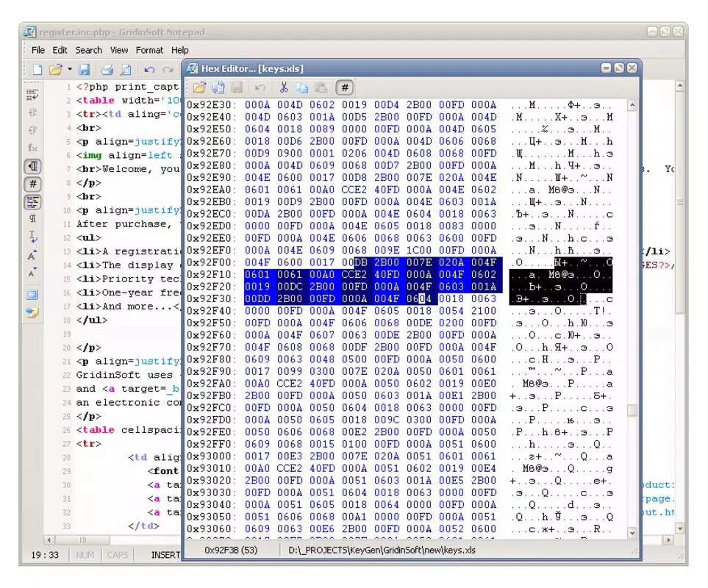Click Notepad horizontal scrollbar right arrow
The image size is (708, 588).
668,539
